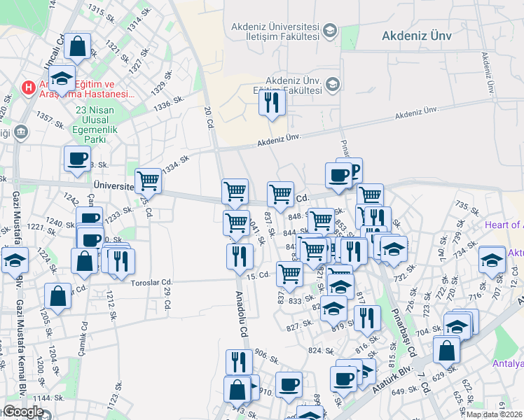Open the restaurant marker on Anadolu Cd near 15. Cd
The width and height of the screenshot is (524, 420).
pos(240,259)
